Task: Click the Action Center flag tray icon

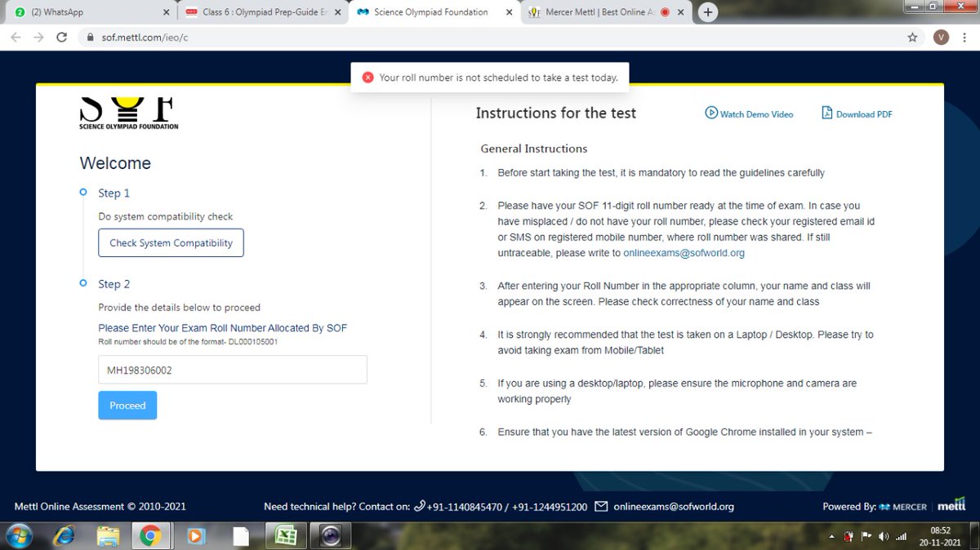Action: pyautogui.click(x=866, y=536)
